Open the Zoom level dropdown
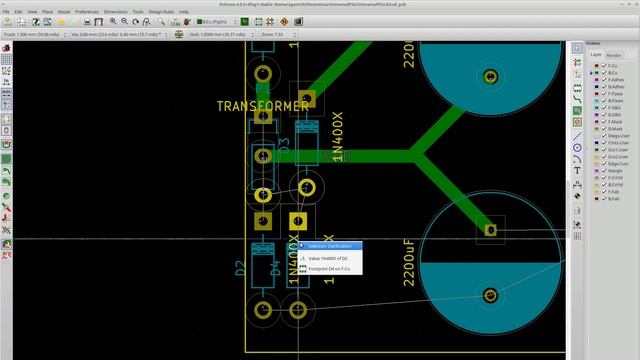Image resolution: width=640 pixels, height=360 pixels. tap(278, 35)
